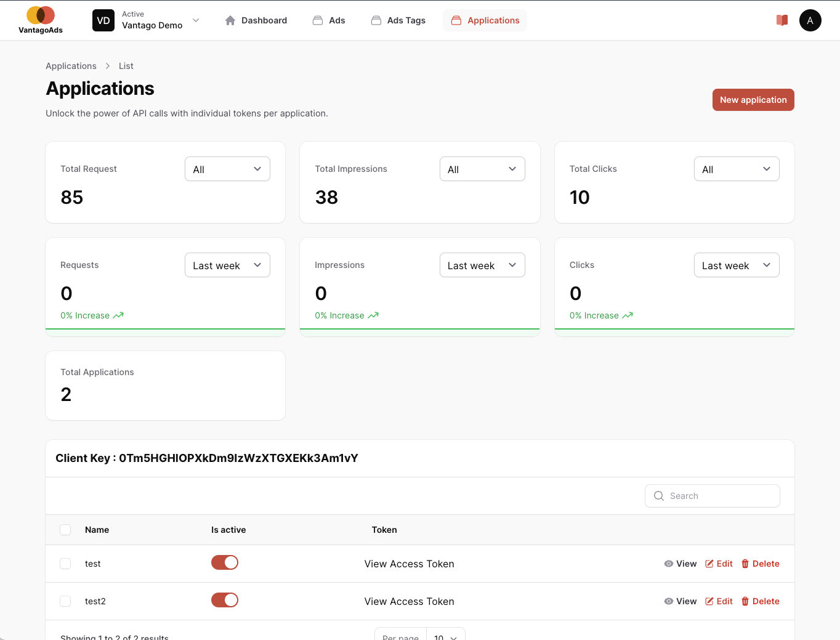Screen dimensions: 840x640
Task: Click the VD workspace avatar badge
Action: pyautogui.click(x=103, y=20)
